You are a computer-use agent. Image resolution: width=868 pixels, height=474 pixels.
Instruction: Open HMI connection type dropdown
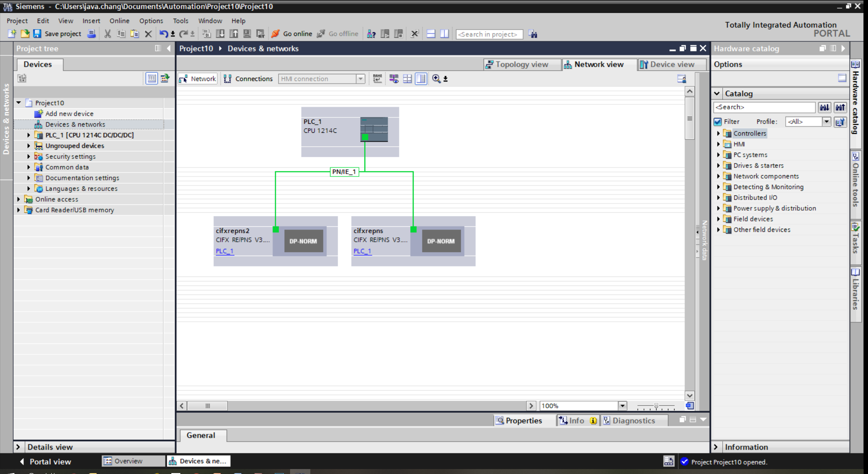tap(360, 79)
